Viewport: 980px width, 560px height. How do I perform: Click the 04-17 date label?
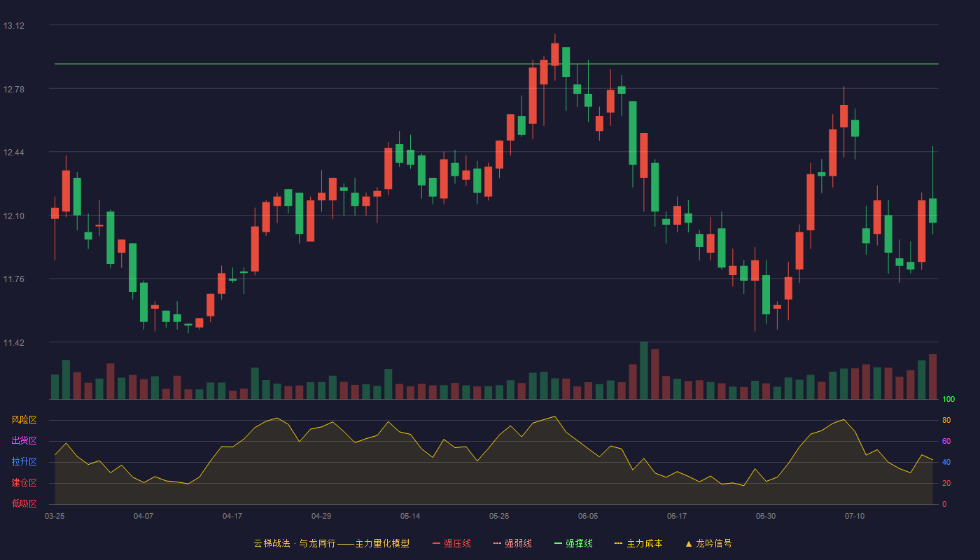pos(232,516)
